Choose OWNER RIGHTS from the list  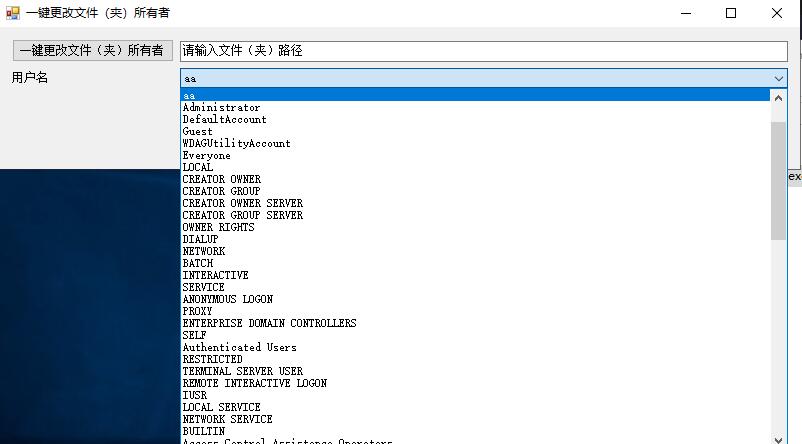218,227
